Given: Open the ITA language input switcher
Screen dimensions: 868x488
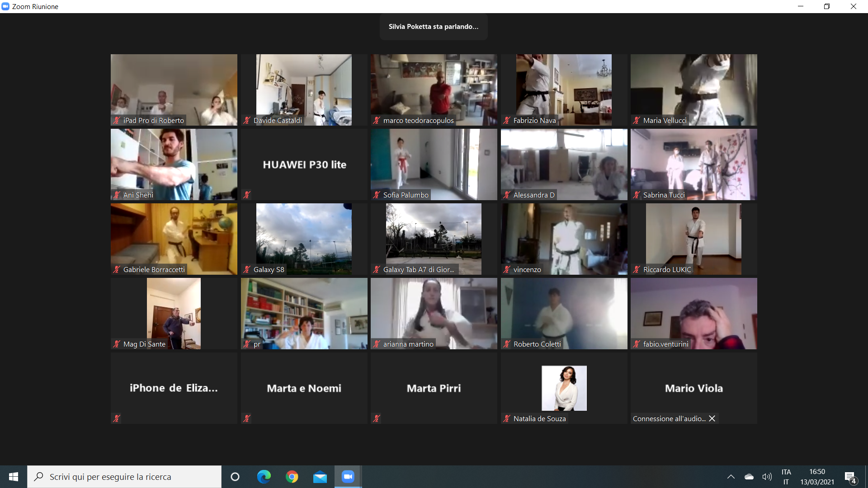Looking at the screenshot, I should click(786, 477).
